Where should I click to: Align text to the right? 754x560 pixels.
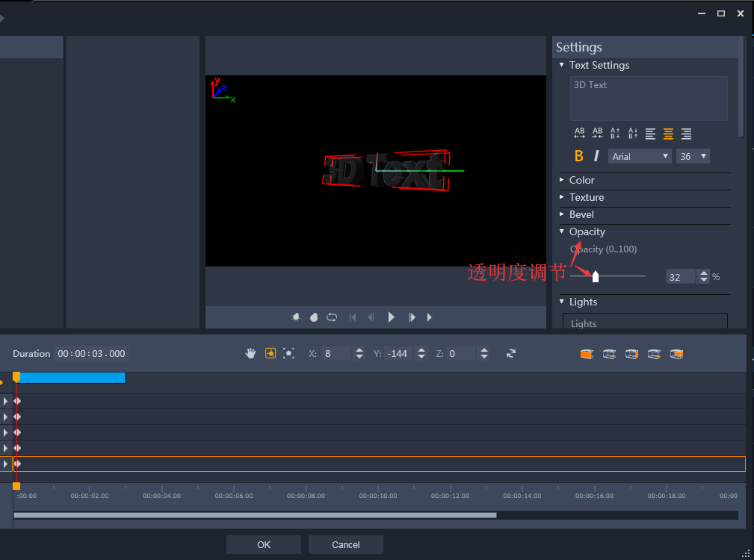point(686,134)
